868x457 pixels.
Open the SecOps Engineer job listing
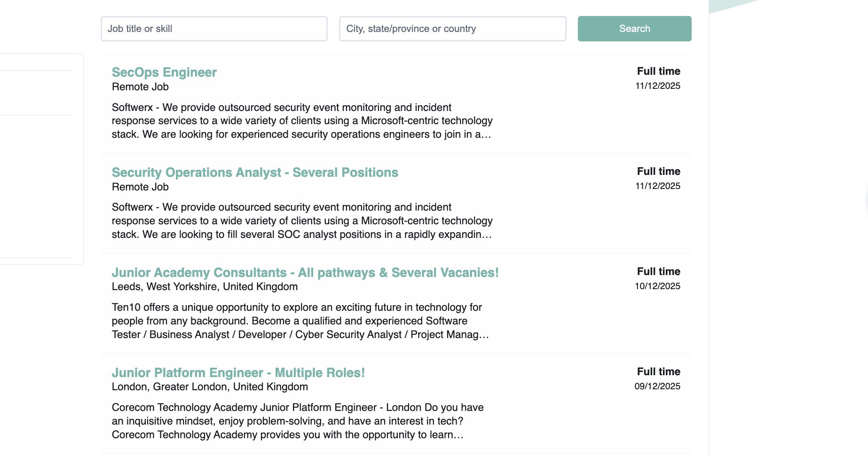coord(164,72)
